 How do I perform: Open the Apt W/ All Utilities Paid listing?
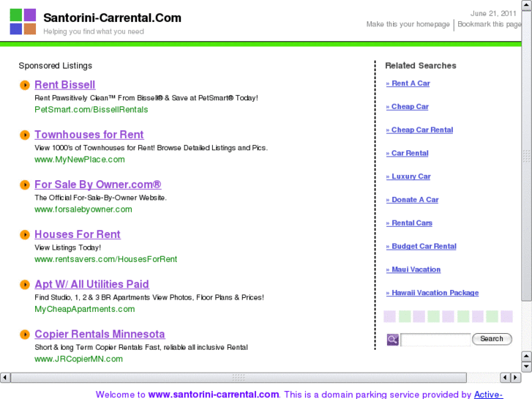click(x=91, y=284)
